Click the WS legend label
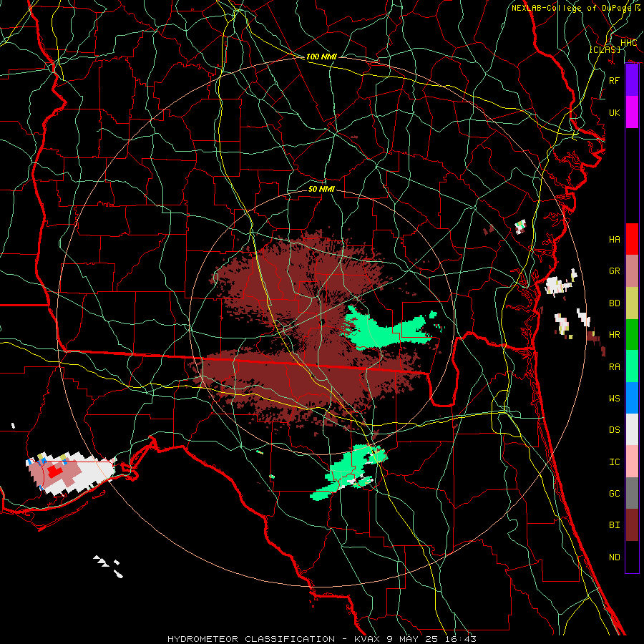The image size is (644, 644). coord(615,399)
